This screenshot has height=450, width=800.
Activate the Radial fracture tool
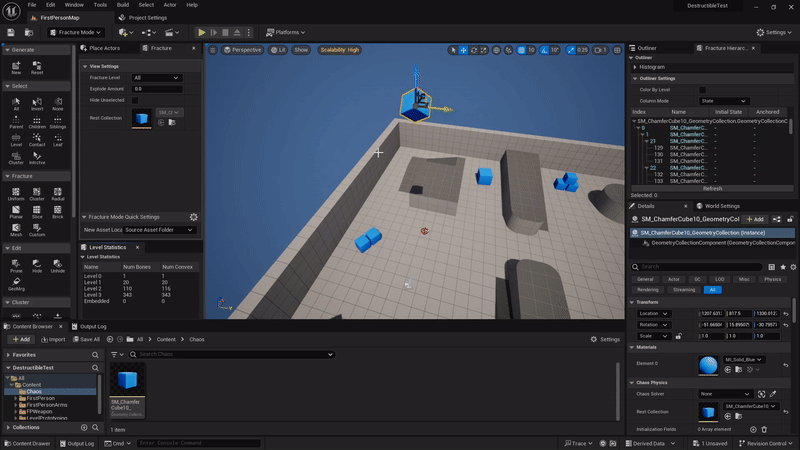pyautogui.click(x=58, y=194)
